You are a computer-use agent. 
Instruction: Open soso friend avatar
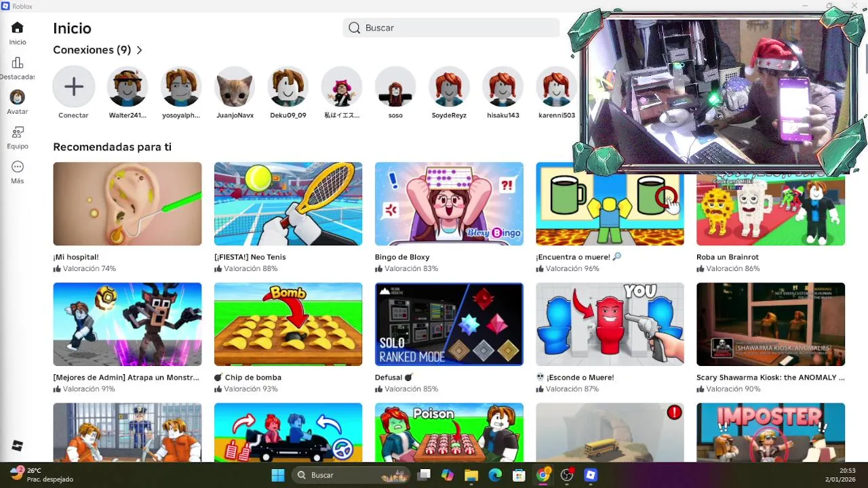click(x=395, y=86)
